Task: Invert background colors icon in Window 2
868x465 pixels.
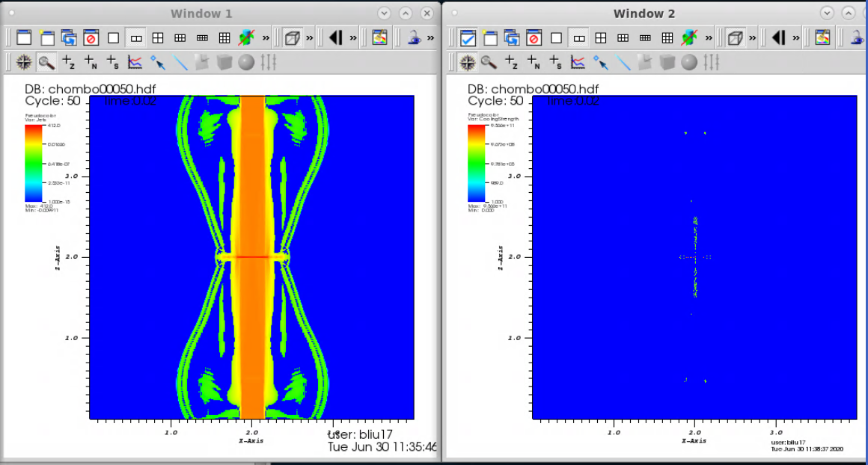Action: pyautogui.click(x=822, y=37)
